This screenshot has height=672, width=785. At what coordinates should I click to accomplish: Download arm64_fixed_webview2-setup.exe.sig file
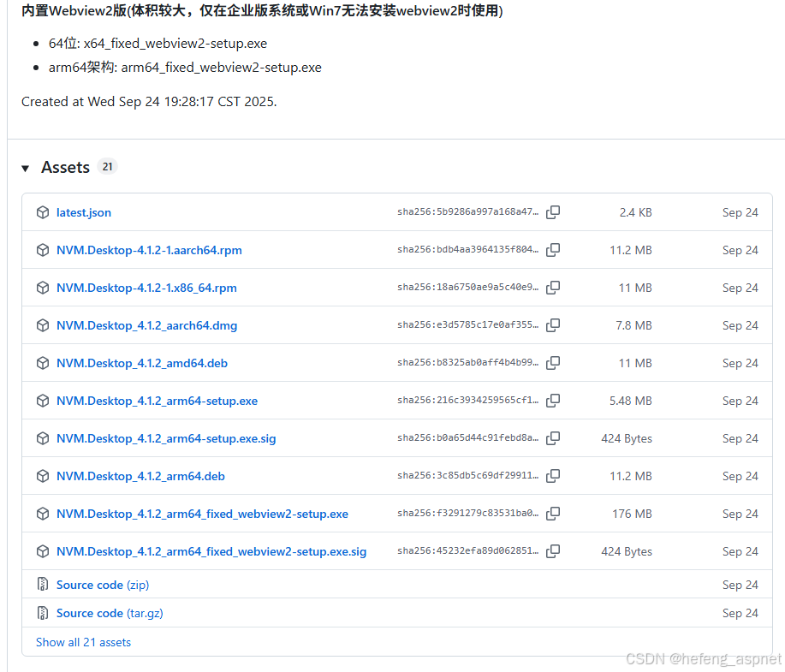pyautogui.click(x=211, y=551)
